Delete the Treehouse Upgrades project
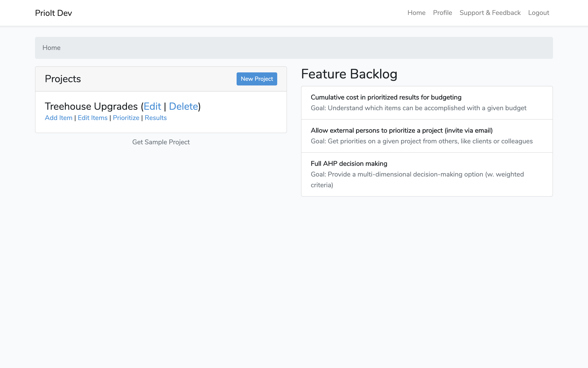 pos(183,106)
